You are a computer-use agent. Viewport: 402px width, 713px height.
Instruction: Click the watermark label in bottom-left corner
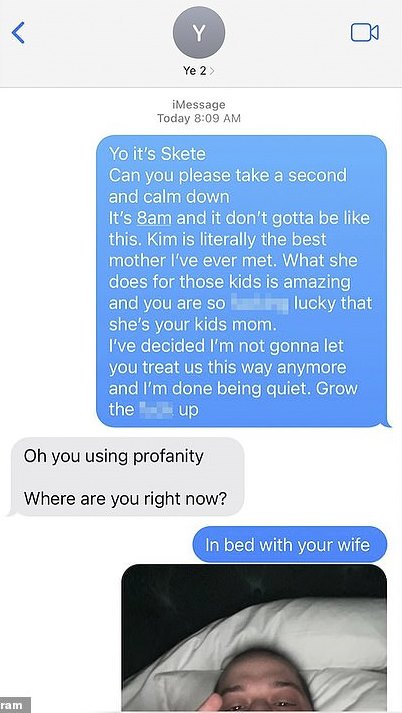[x=15, y=705]
